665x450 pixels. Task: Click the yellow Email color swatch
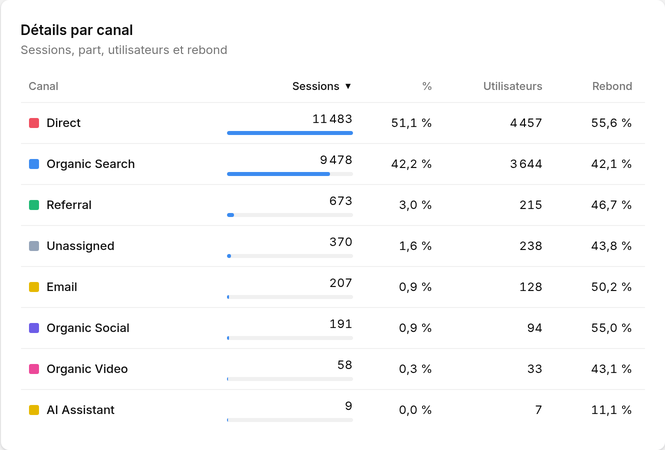(x=34, y=287)
